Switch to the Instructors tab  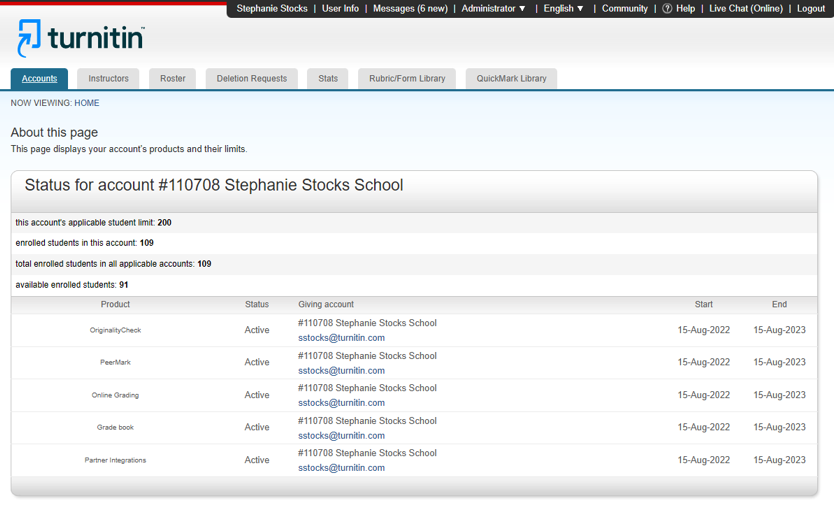coord(109,78)
